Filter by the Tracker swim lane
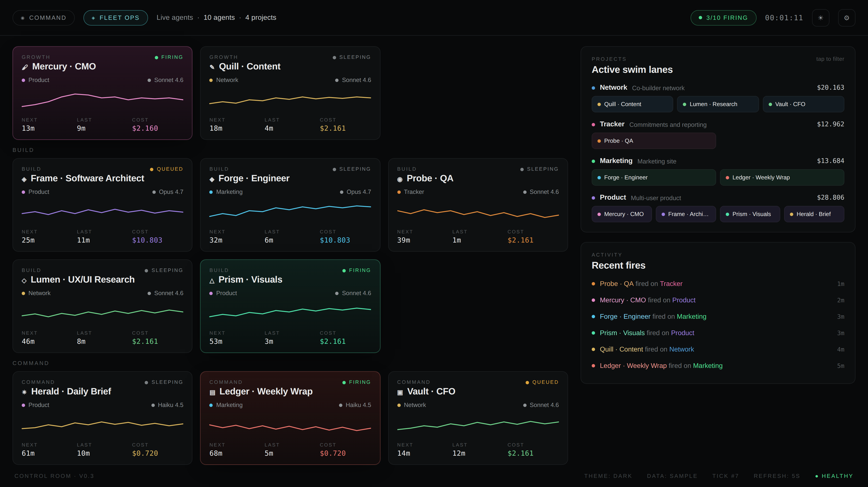 (718, 124)
